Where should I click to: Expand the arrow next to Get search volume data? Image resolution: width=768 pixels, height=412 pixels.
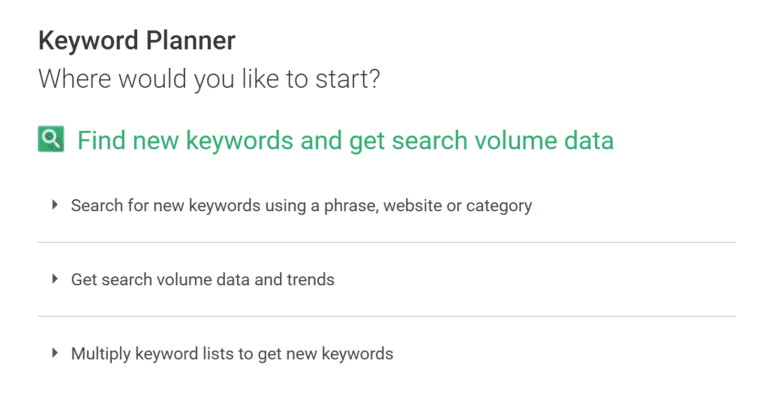[x=55, y=279]
